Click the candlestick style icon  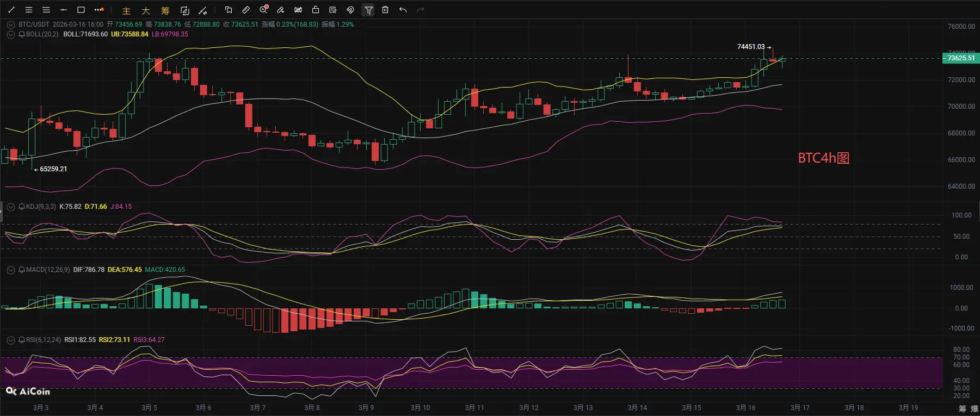coord(298,10)
